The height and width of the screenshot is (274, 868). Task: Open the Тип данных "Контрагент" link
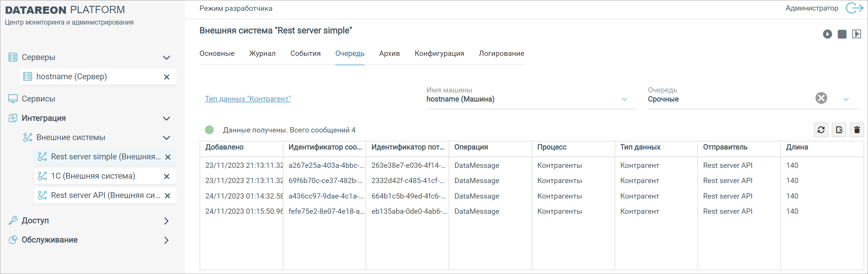248,99
